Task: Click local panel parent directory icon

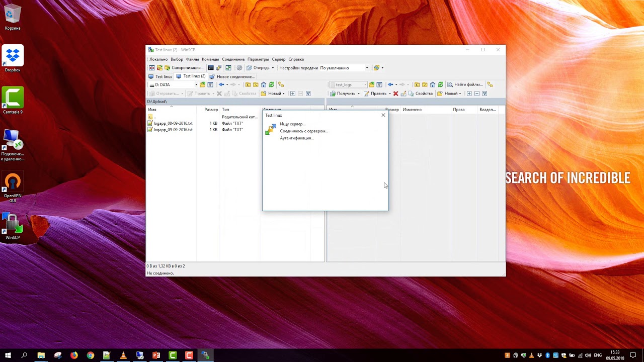Action: [248, 84]
